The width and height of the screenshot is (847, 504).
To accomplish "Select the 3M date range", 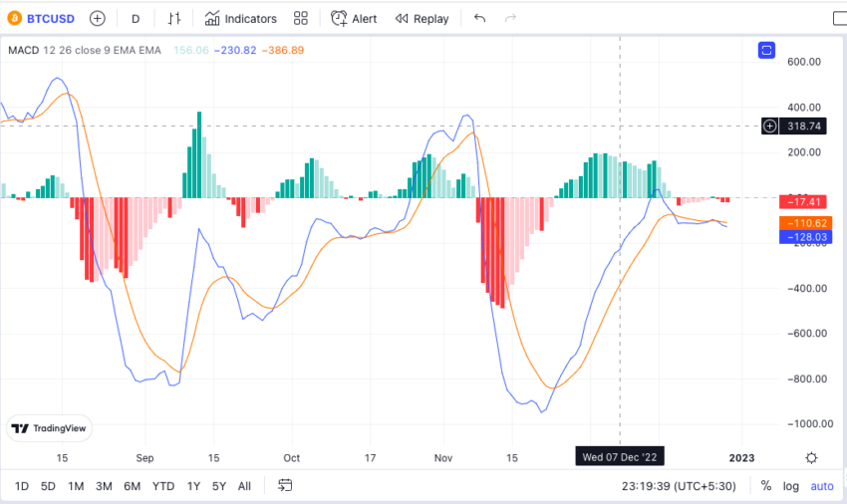I will coord(104,486).
